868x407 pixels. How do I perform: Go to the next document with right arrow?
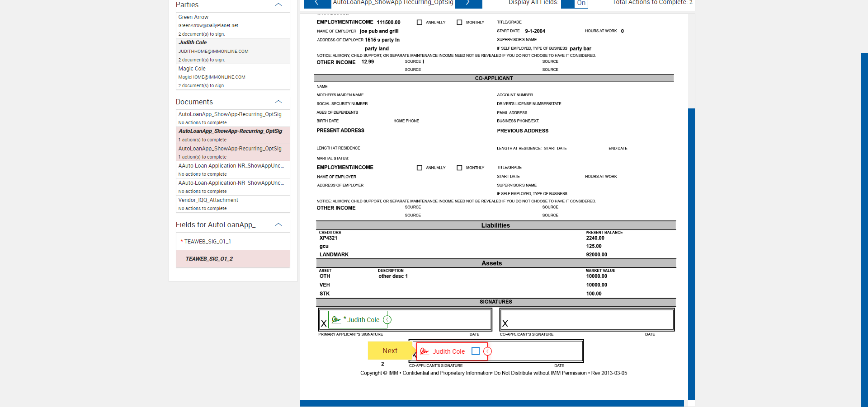pos(468,3)
